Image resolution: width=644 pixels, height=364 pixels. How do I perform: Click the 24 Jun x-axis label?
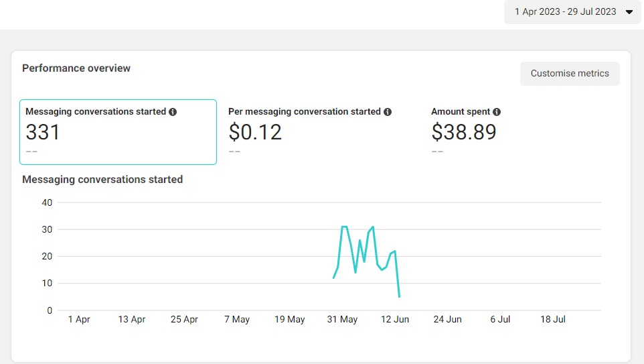(x=447, y=320)
